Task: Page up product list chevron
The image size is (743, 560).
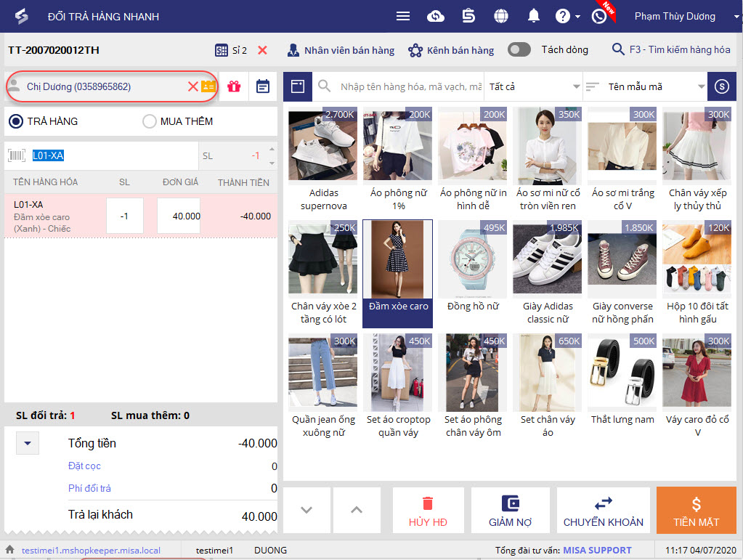Action: pyautogui.click(x=357, y=511)
